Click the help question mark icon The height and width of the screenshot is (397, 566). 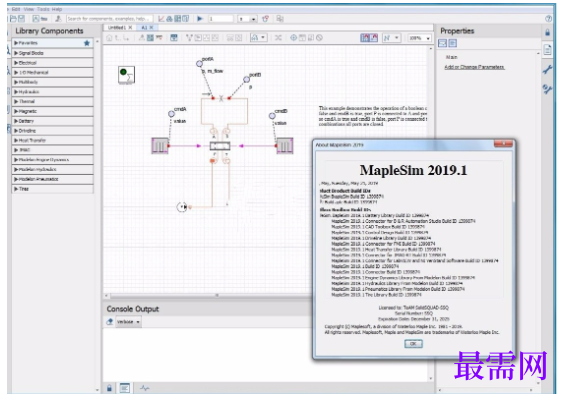(548, 18)
